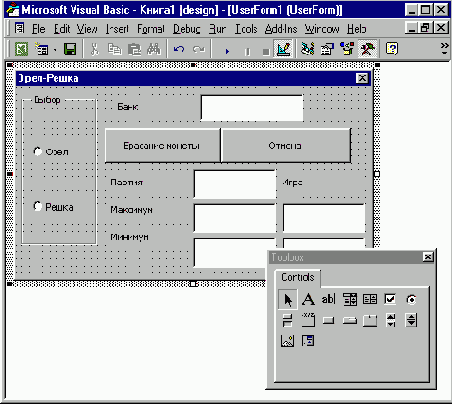Select the TextBox tool (abl) in Toolbox
This screenshot has height=404, width=452.
328,299
